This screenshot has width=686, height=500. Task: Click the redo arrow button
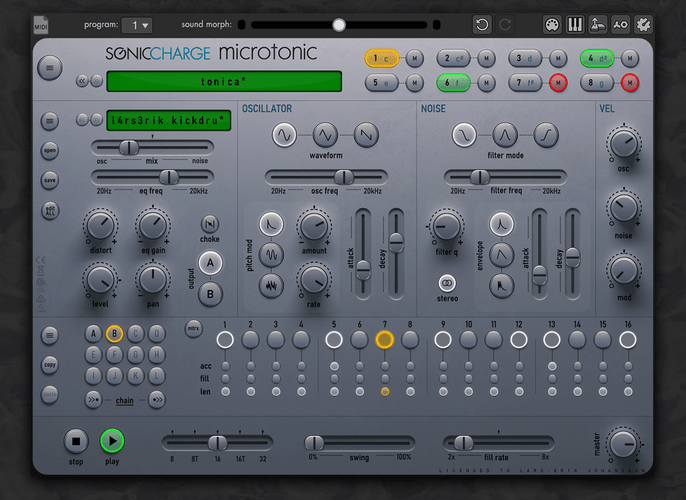(x=505, y=24)
